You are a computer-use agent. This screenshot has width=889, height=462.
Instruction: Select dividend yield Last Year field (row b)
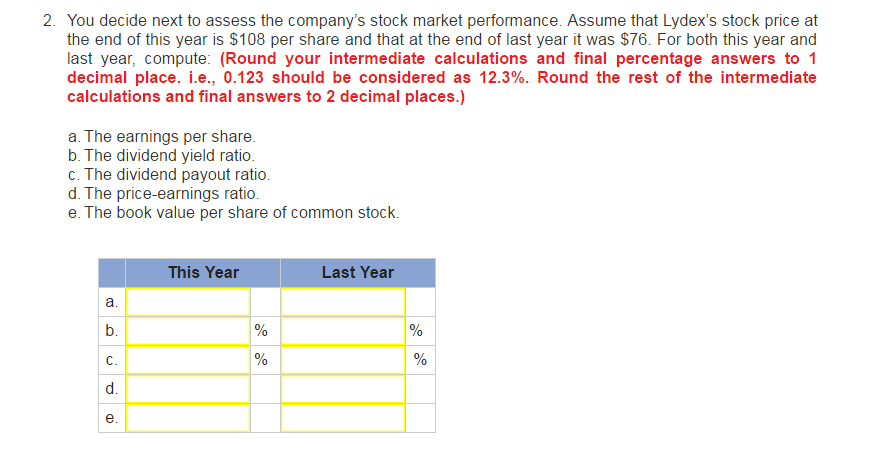[342, 330]
